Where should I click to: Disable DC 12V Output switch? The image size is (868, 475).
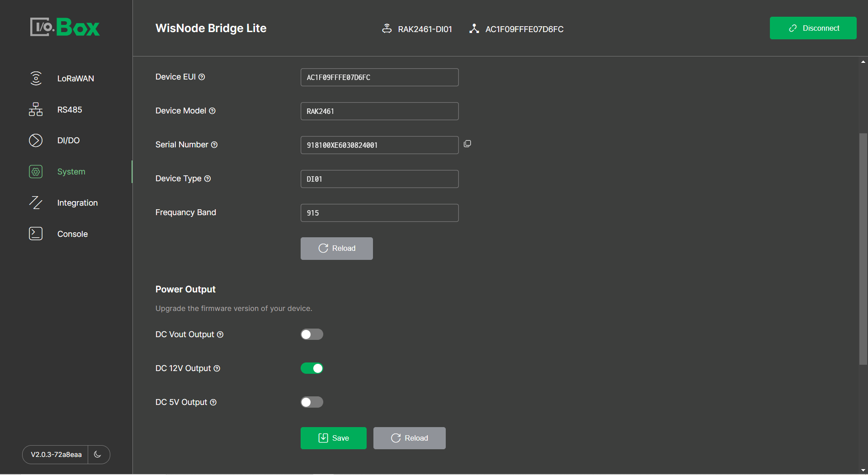coord(312,368)
